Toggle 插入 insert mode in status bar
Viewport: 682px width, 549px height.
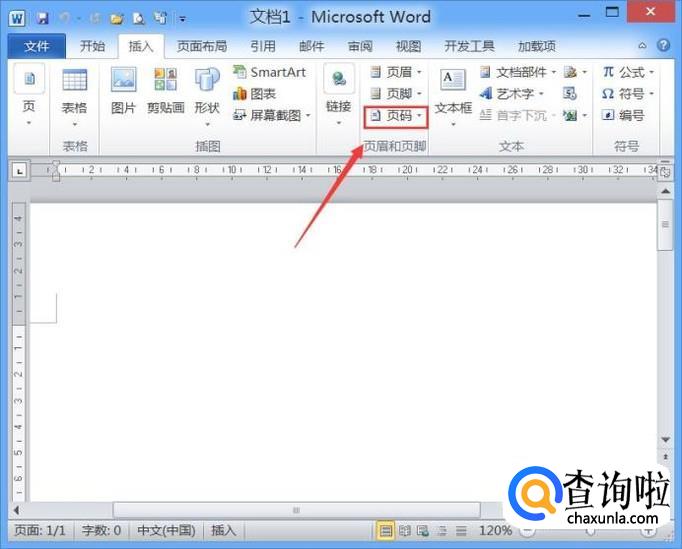point(224,530)
